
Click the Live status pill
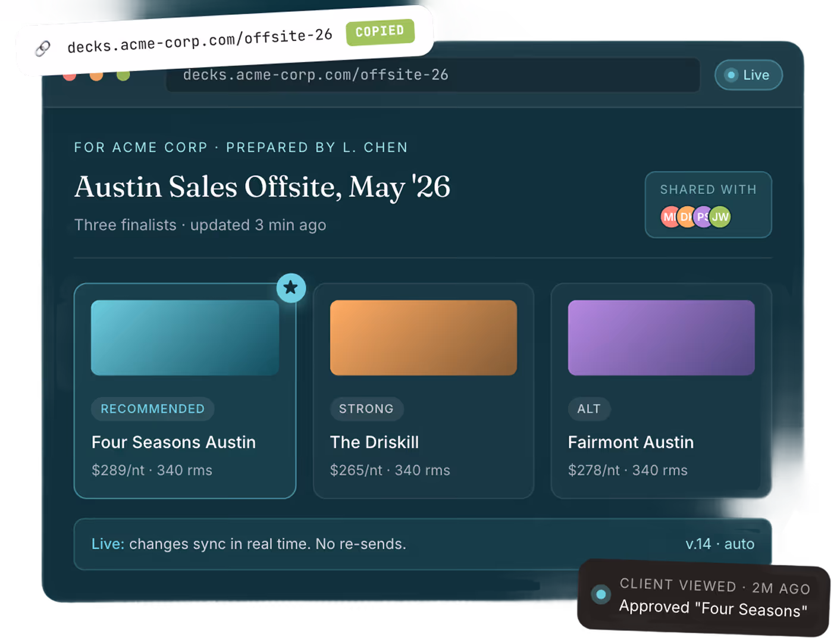point(748,75)
